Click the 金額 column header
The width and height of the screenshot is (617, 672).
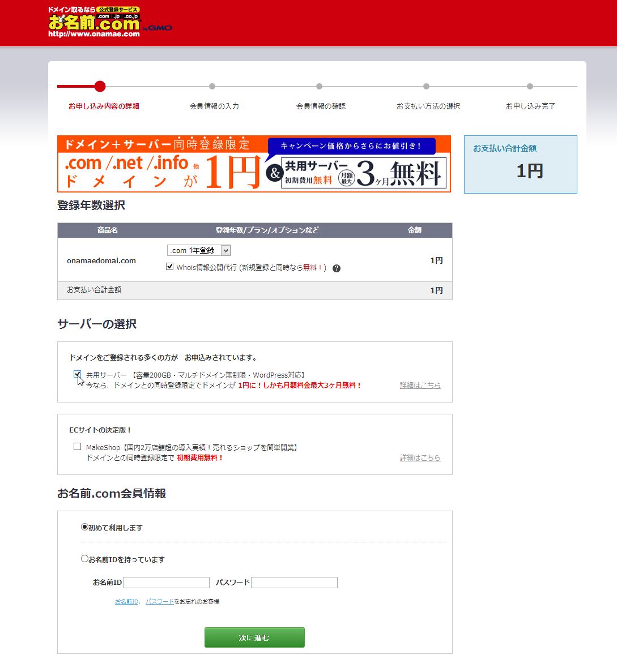[x=415, y=230]
